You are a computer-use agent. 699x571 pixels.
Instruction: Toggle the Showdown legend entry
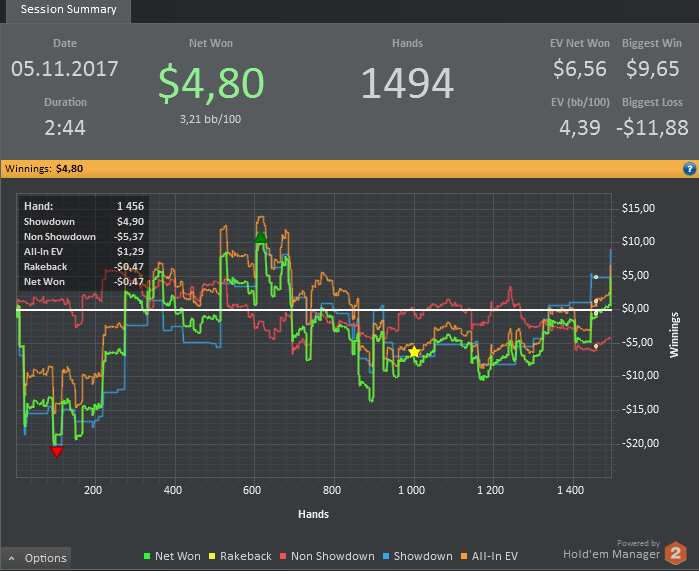click(x=418, y=556)
